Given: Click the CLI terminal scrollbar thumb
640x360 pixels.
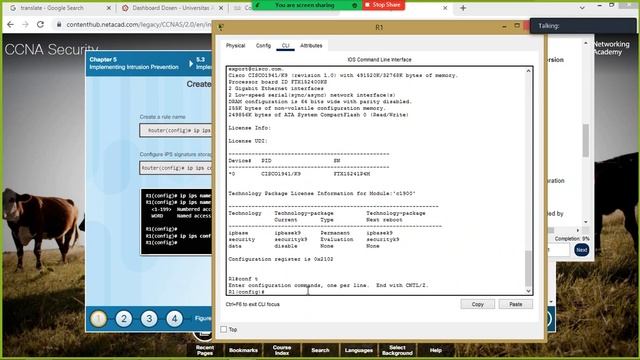Looking at the screenshot, I should coord(529,269).
